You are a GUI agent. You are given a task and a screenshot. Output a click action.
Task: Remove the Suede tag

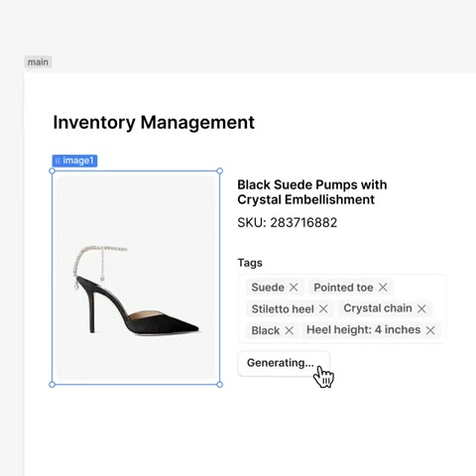[294, 288]
